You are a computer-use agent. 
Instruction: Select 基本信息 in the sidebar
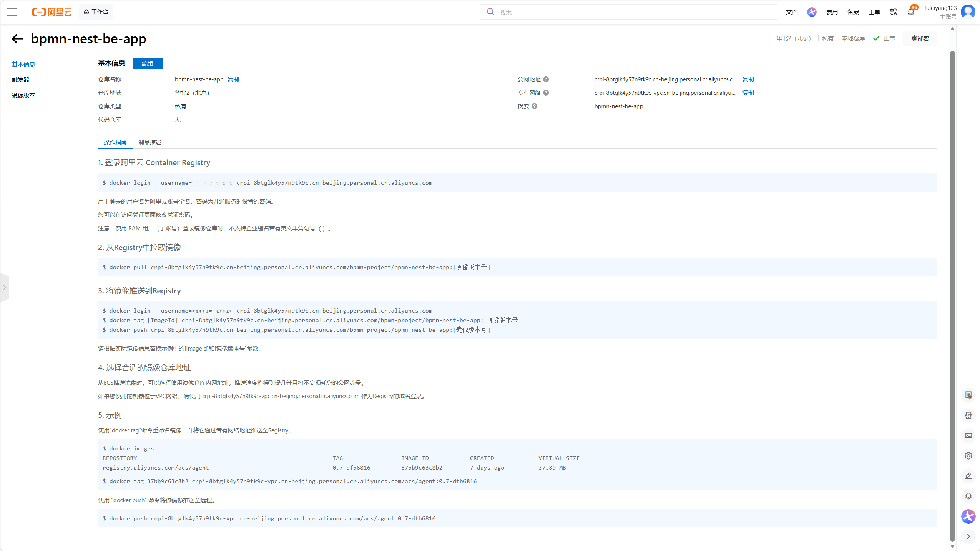[23, 64]
